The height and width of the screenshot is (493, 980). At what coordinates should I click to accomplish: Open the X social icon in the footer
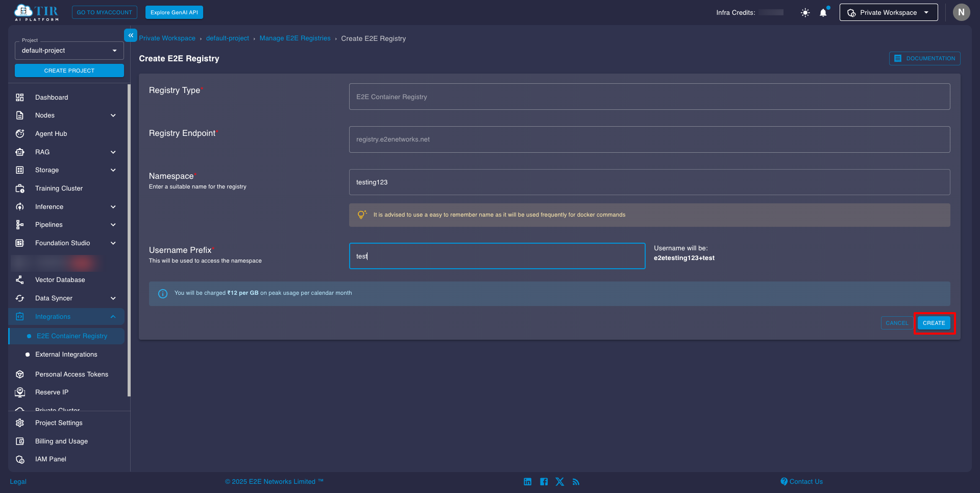point(560,482)
